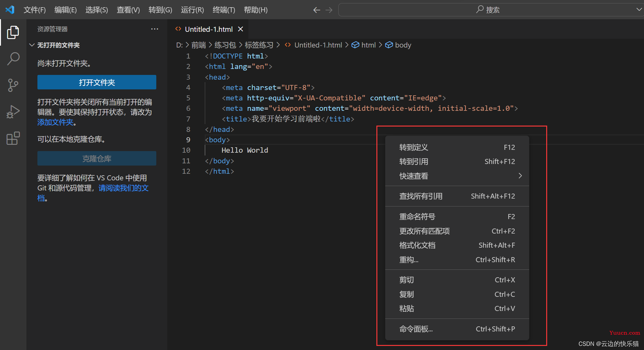
Task: Choose 查找所有引用 in the context menu
Action: pyautogui.click(x=457, y=196)
